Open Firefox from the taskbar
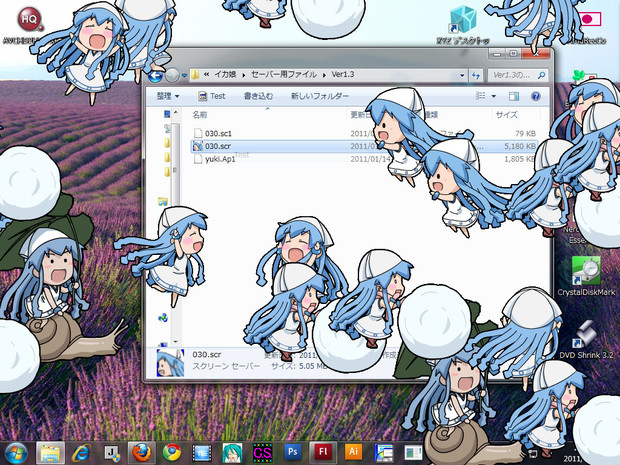 point(142,453)
